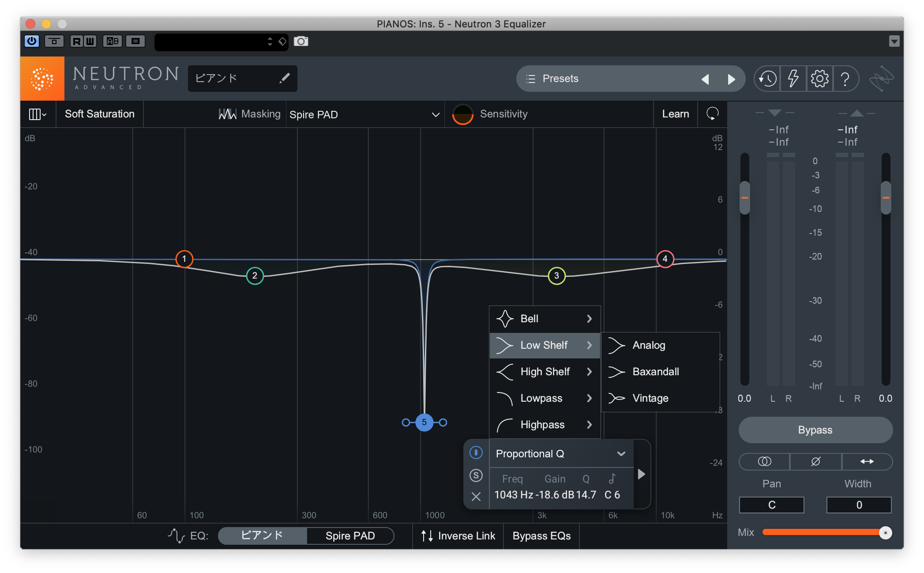Screen dimensions: 924x573
Task: Open the spectrum display options dropdown
Action: (x=38, y=114)
